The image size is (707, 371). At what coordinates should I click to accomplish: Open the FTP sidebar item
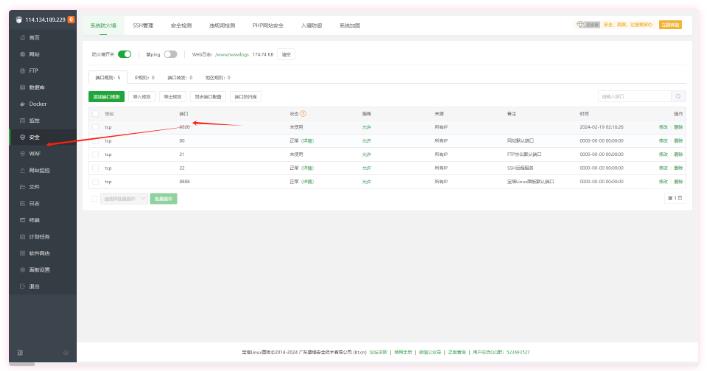(43, 71)
